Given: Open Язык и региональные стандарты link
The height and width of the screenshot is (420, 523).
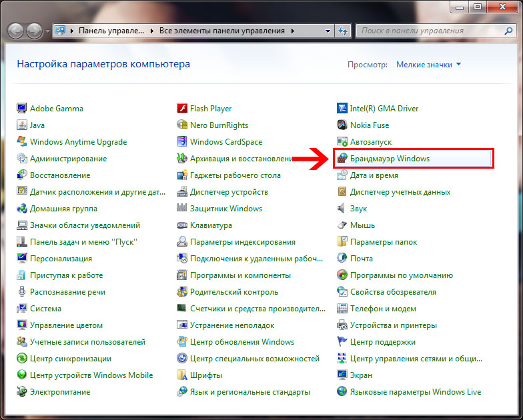Looking at the screenshot, I should pyautogui.click(x=249, y=392).
